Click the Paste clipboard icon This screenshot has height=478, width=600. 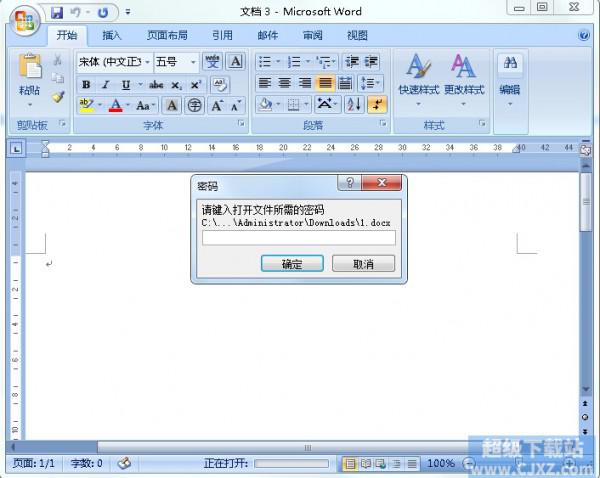pyautogui.click(x=29, y=67)
